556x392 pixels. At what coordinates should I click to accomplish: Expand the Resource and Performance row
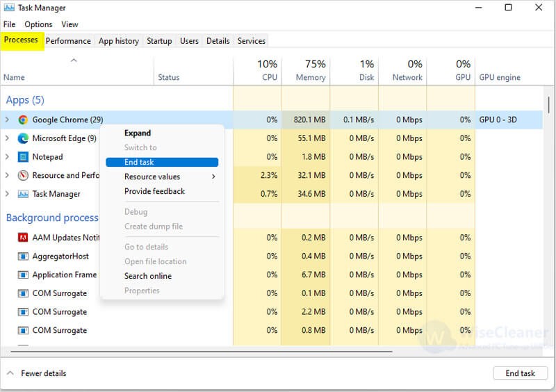click(x=7, y=175)
